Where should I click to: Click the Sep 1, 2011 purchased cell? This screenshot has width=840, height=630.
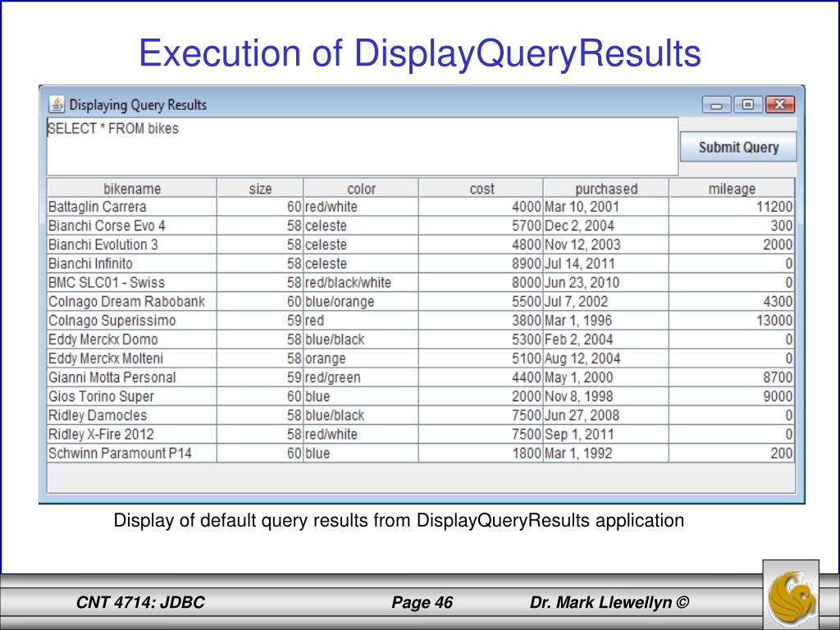click(x=606, y=434)
